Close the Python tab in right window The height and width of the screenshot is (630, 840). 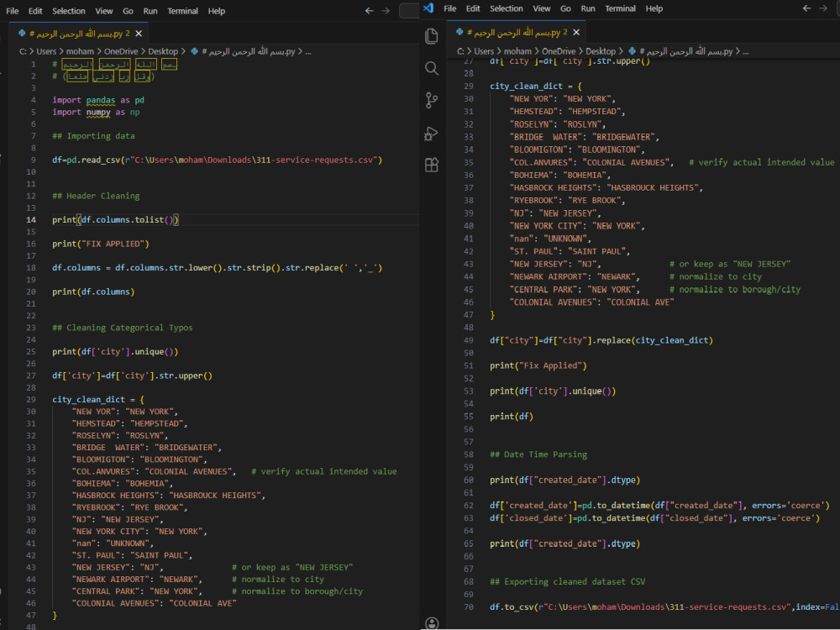576,32
